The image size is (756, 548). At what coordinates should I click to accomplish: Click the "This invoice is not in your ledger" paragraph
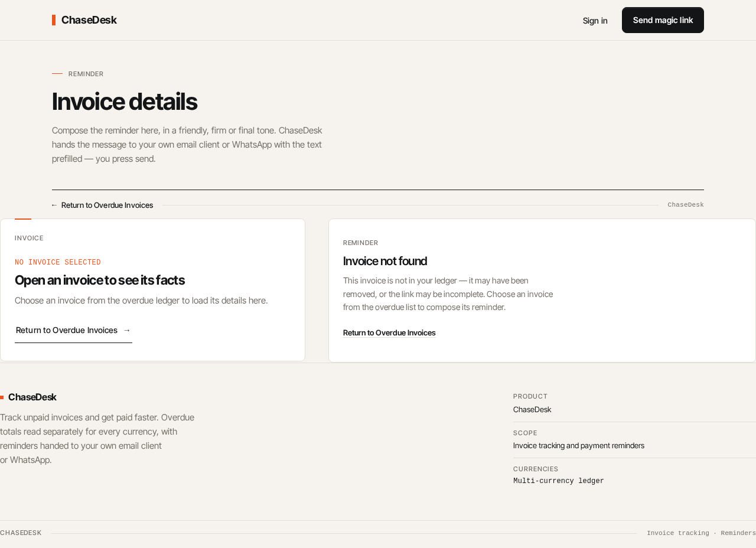[448, 293]
